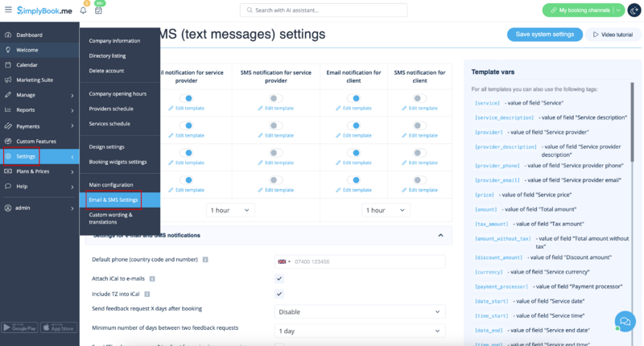Click the Reports chart icon
Viewport: 644px width, 346px height.
click(x=8, y=109)
